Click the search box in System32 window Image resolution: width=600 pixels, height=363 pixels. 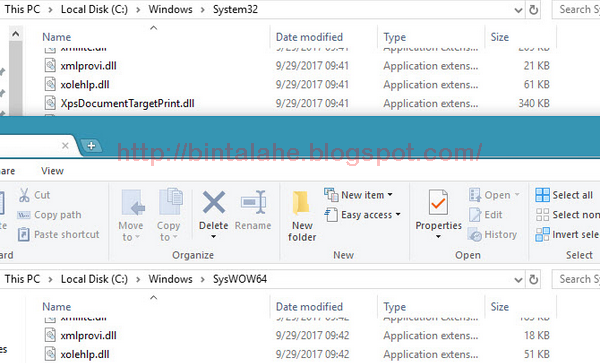576,10
